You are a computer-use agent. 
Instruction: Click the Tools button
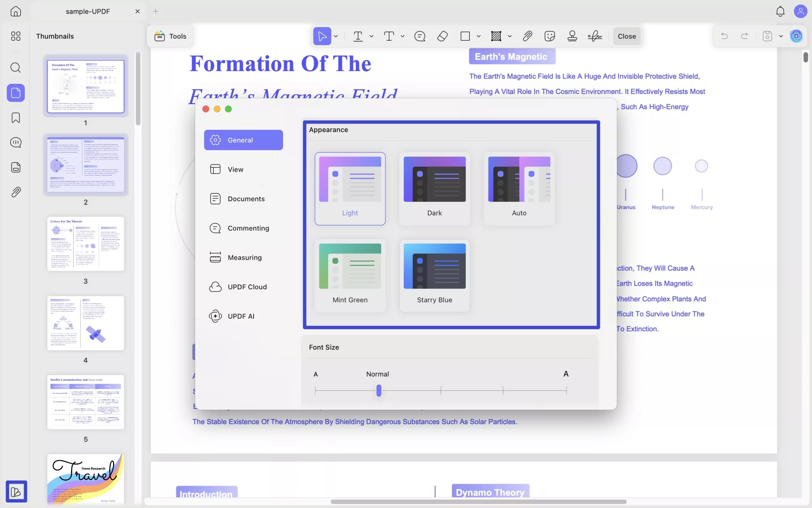point(170,36)
